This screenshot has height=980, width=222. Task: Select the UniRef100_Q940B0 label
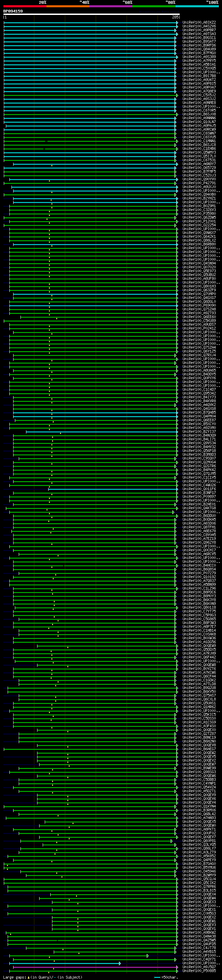pyautogui.click(x=199, y=194)
